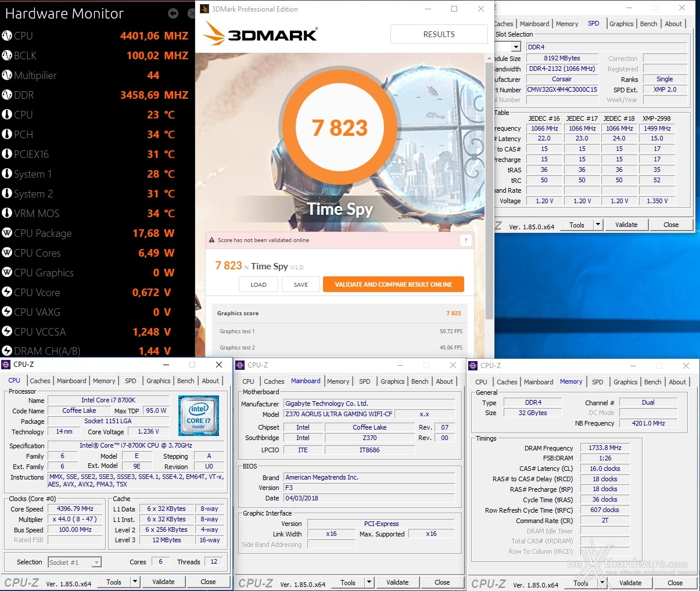The height and width of the screenshot is (591, 700).
Task: Click the title bar icon of the CPU-Z Memory window
Action: tap(473, 366)
